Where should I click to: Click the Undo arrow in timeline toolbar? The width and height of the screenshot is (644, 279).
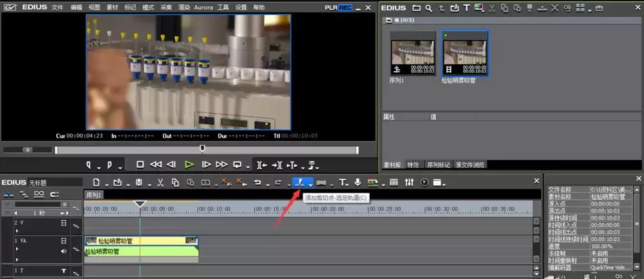tap(257, 183)
